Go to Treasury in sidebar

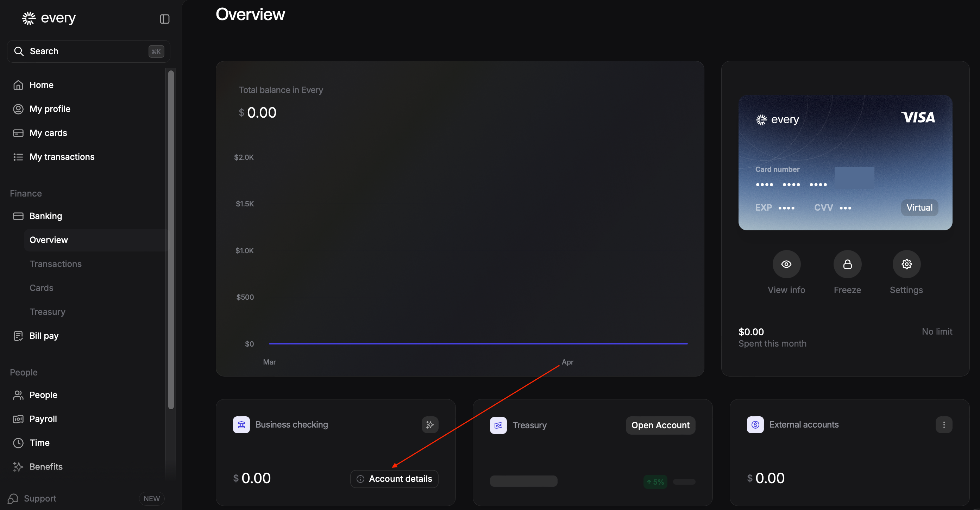[x=48, y=312]
